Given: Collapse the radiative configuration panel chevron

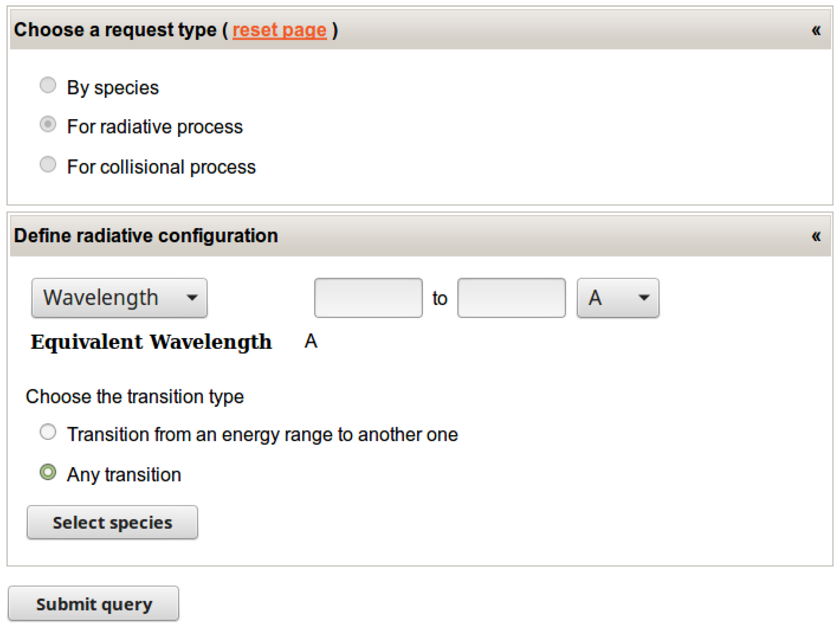Looking at the screenshot, I should coord(816,236).
